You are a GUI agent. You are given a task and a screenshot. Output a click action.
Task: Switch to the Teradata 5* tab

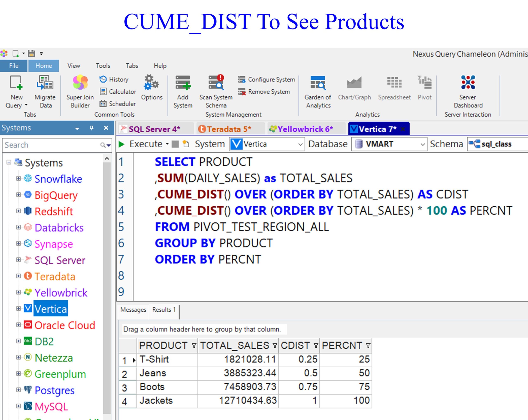click(225, 129)
